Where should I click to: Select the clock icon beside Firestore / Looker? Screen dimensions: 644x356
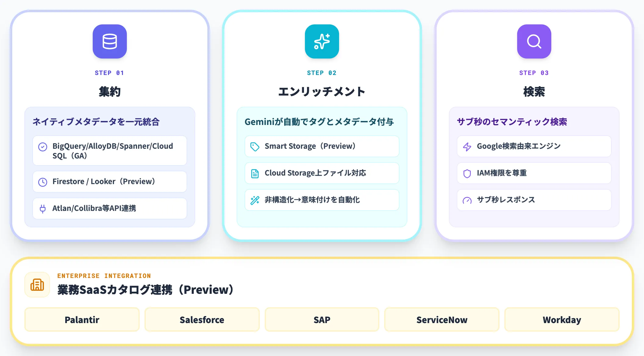pyautogui.click(x=43, y=182)
